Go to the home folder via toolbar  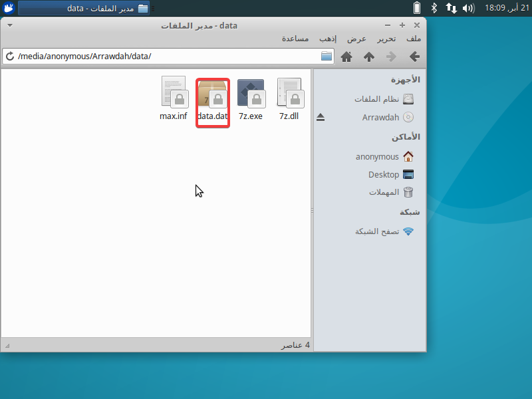(x=346, y=57)
